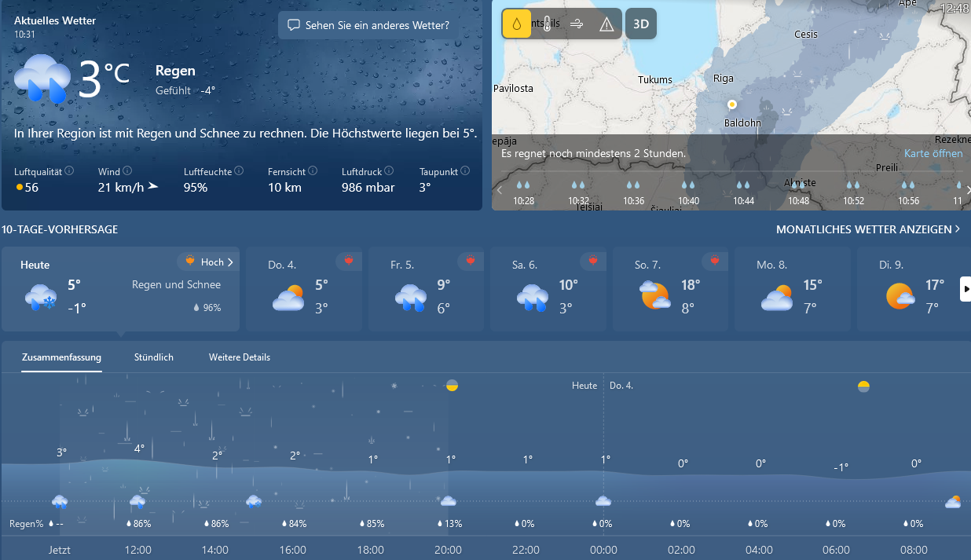Select the Fr. 5. forecast card
The image size is (971, 560).
pos(426,289)
